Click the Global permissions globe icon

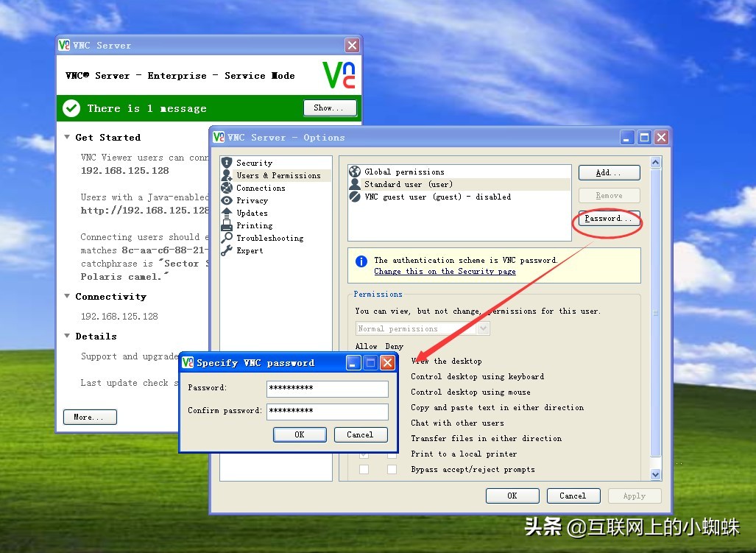pos(355,171)
